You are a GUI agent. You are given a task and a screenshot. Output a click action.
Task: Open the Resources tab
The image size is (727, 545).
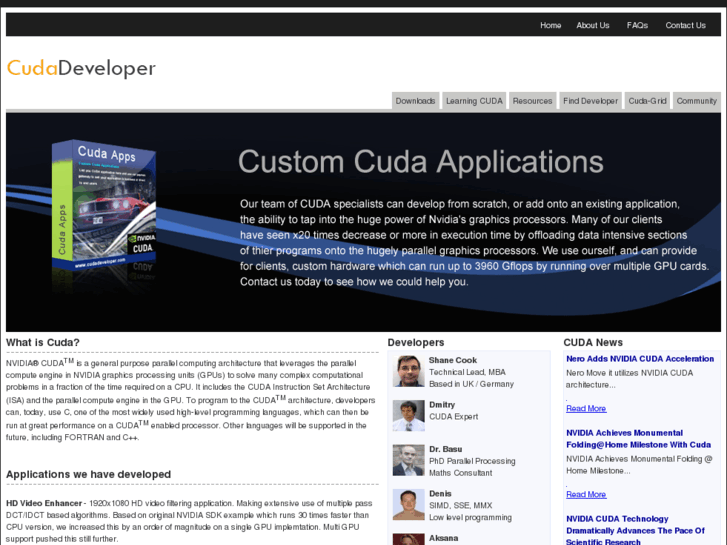[x=532, y=101]
